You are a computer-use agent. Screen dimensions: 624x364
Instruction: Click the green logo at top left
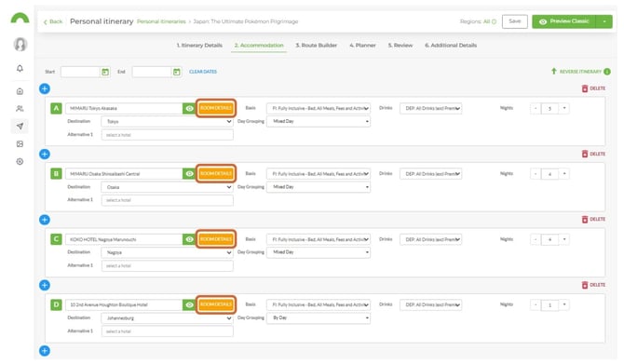tap(20, 18)
